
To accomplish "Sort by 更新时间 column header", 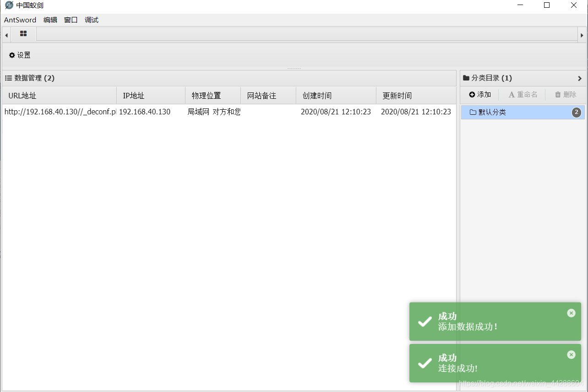I will pos(416,96).
